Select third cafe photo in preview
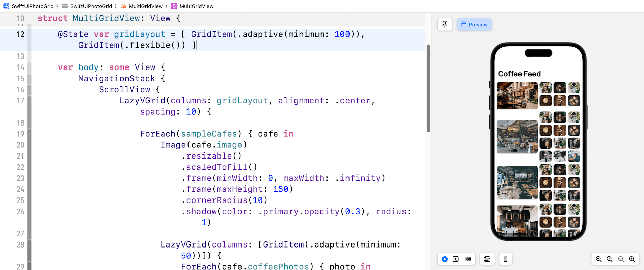Image resolution: width=644 pixels, height=270 pixels. pyautogui.click(x=517, y=183)
